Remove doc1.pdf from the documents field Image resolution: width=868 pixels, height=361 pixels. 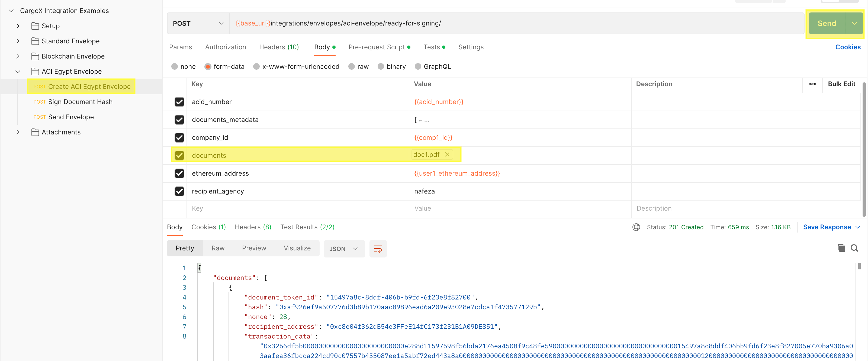click(447, 154)
